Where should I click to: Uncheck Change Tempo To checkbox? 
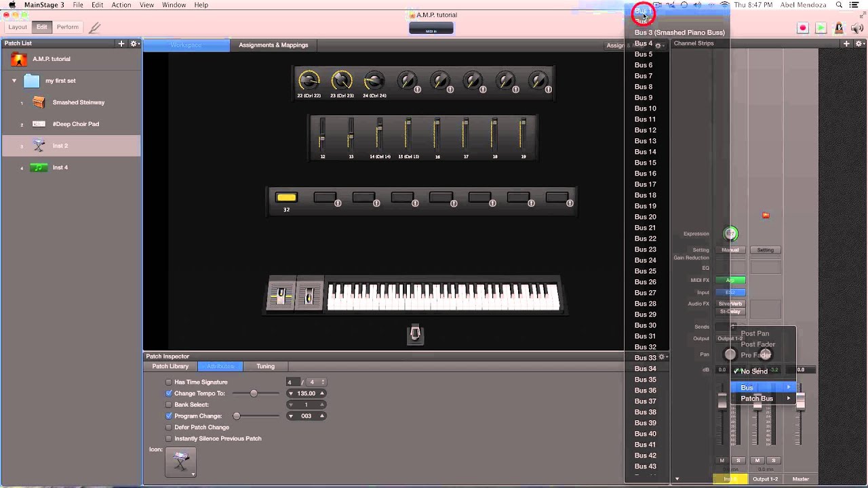[x=169, y=393]
